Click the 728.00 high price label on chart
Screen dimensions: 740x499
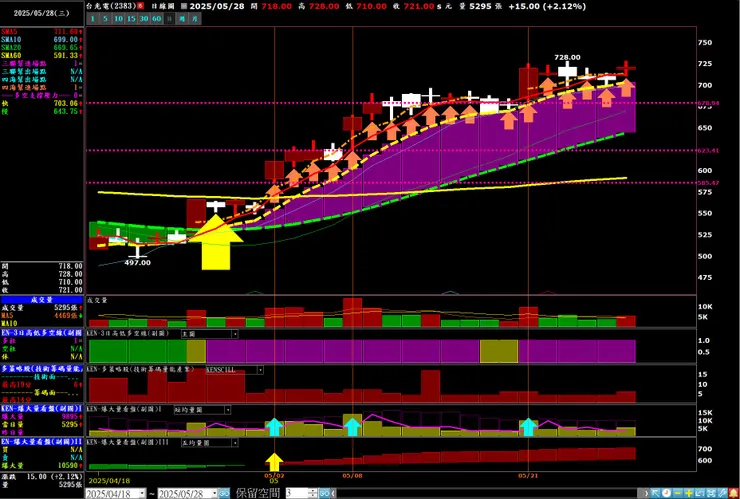point(567,57)
